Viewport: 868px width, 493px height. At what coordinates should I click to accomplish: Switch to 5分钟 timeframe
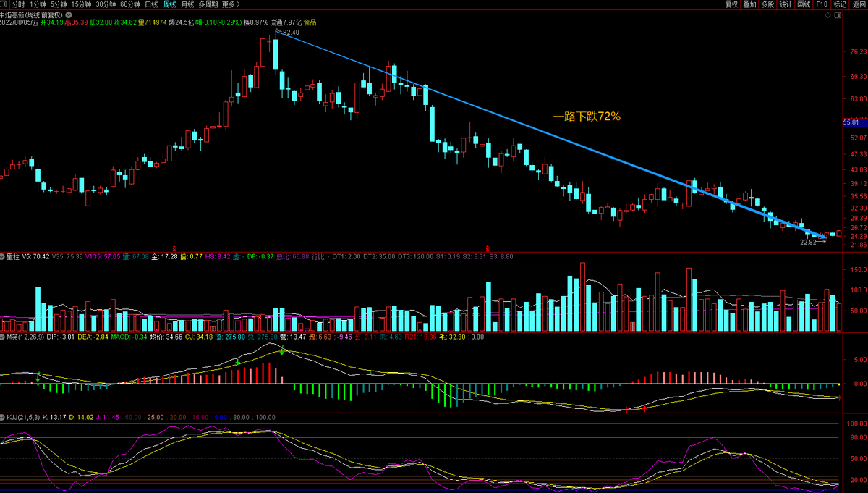59,4
